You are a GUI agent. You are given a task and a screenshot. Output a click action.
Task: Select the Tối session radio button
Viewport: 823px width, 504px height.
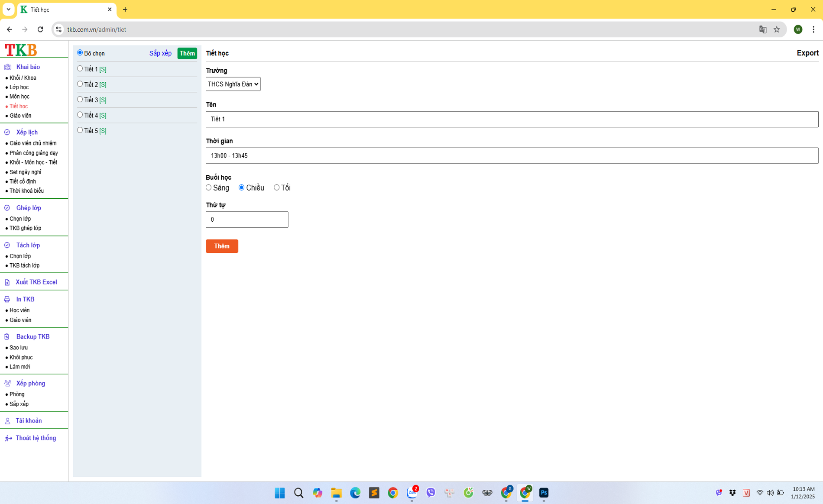point(276,187)
